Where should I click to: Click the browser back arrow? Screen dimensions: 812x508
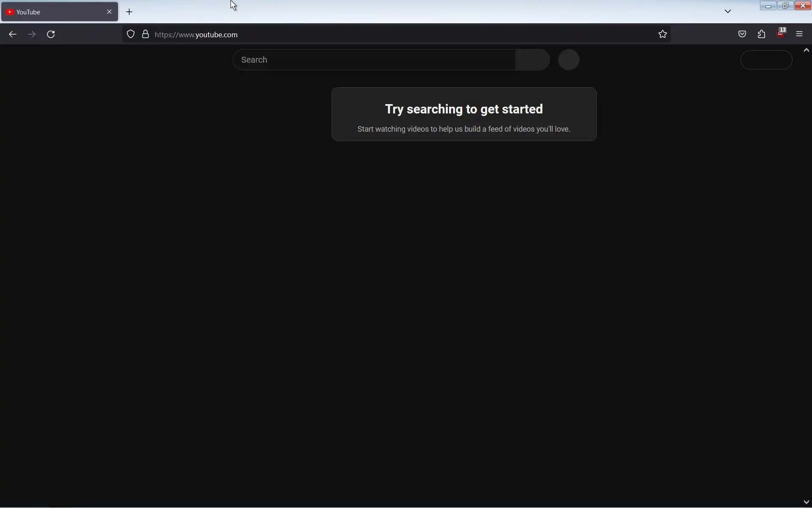(13, 34)
